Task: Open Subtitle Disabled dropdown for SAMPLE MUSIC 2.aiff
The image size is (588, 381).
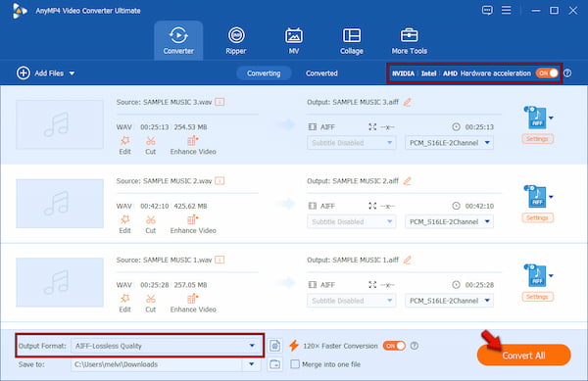Action: [352, 221]
